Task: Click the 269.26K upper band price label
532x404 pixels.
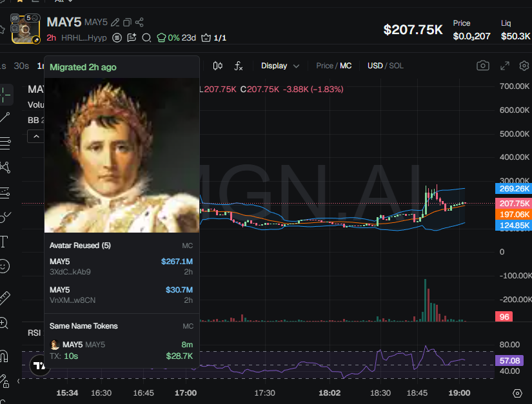Action: [x=514, y=188]
